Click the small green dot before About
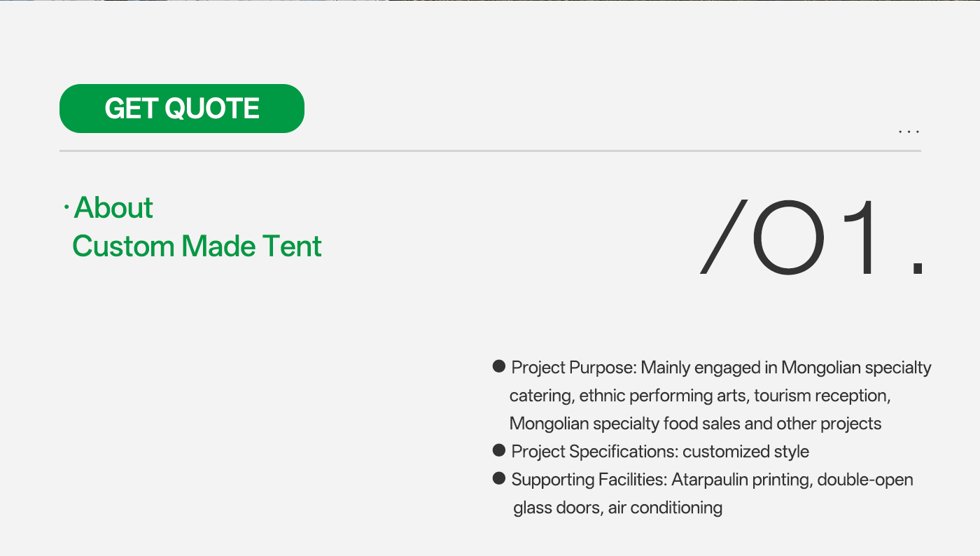The width and height of the screenshot is (980, 556). (66, 208)
